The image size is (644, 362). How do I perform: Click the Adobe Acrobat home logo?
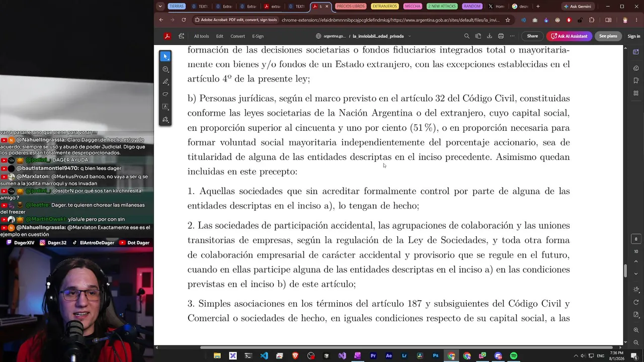click(x=167, y=36)
